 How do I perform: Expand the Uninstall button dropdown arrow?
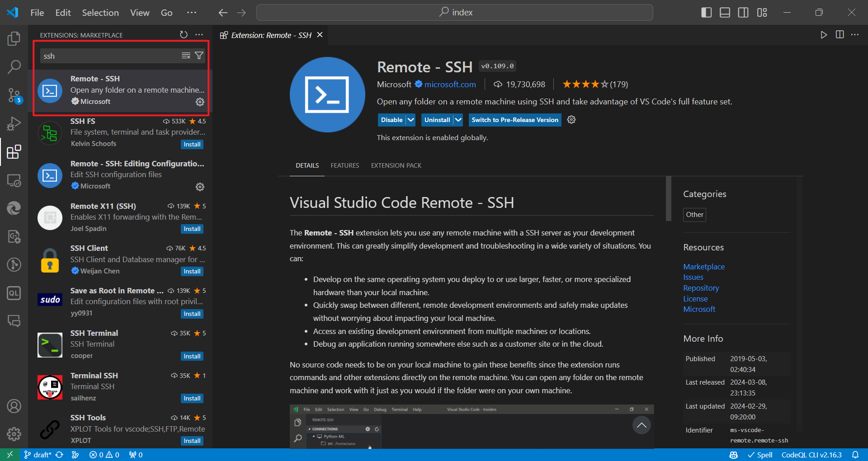pos(458,120)
